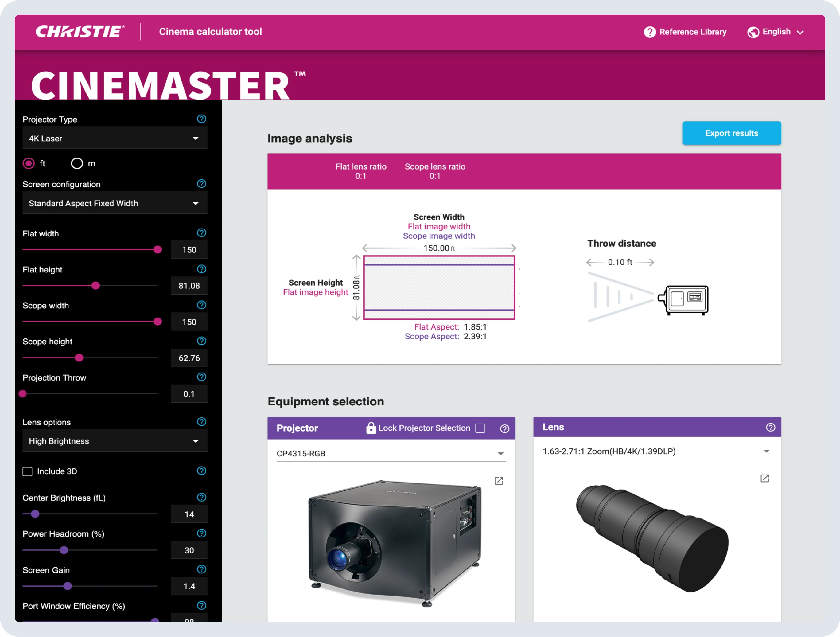Select the m unit radio button
This screenshot has height=637, width=840.
(77, 163)
